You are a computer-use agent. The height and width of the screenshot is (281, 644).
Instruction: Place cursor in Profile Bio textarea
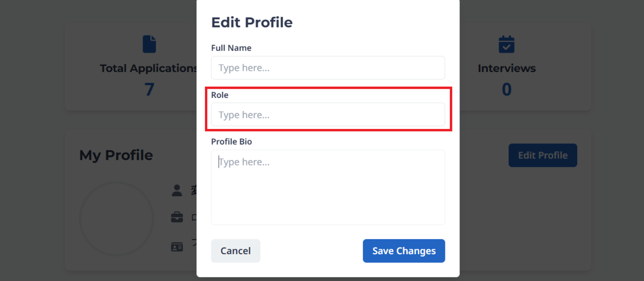pos(328,187)
